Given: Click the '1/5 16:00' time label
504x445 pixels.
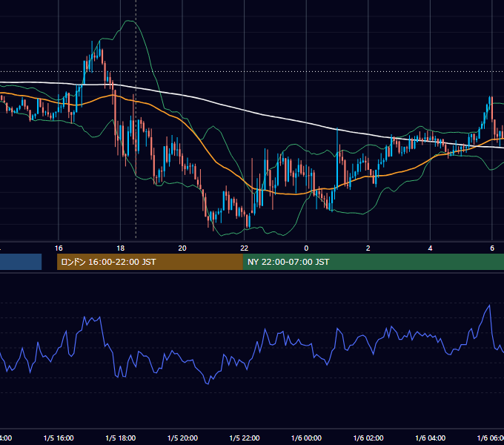Looking at the screenshot, I should point(59,438).
